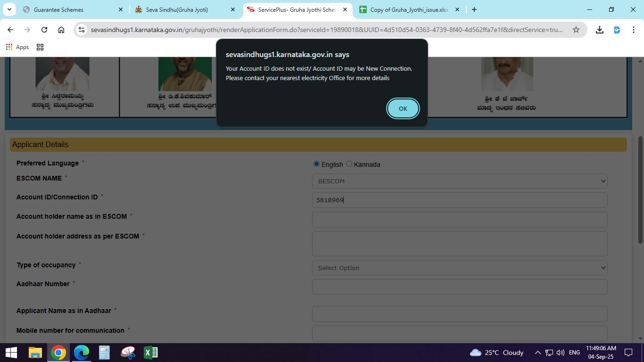Minimize the Chrome window
Screen dimensions: 644x362
590,9
